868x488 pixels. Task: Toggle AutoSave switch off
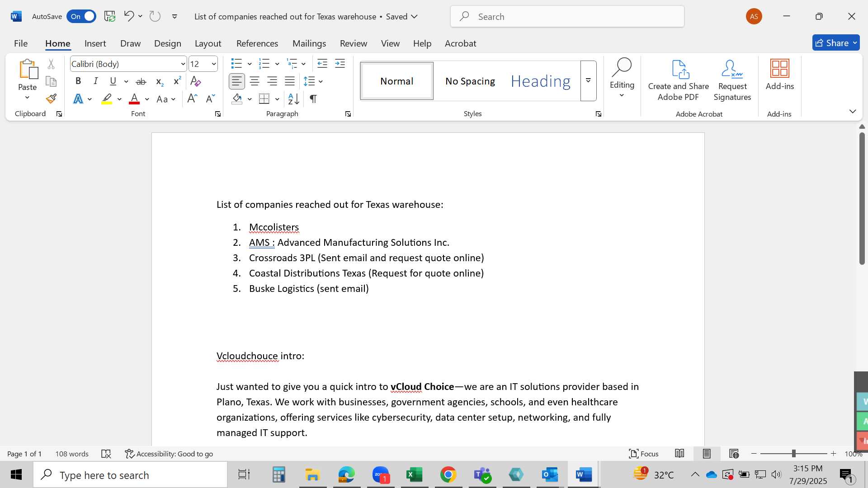[x=81, y=16]
